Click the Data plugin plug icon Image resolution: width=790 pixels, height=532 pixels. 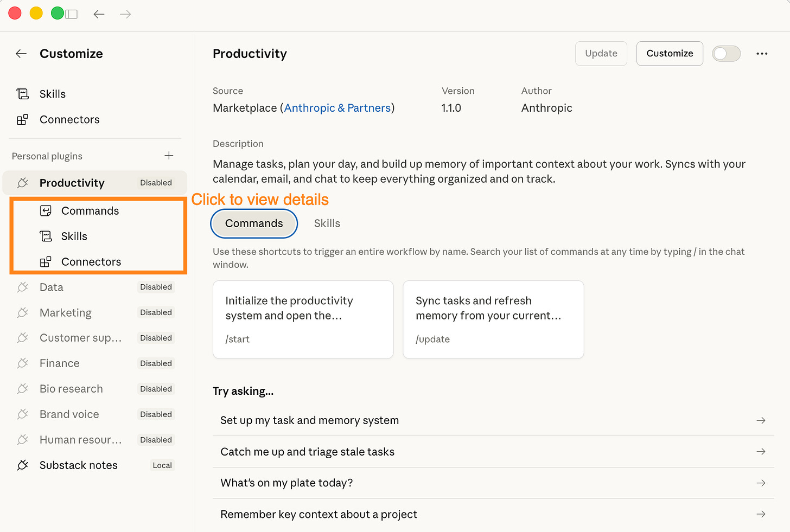click(23, 287)
